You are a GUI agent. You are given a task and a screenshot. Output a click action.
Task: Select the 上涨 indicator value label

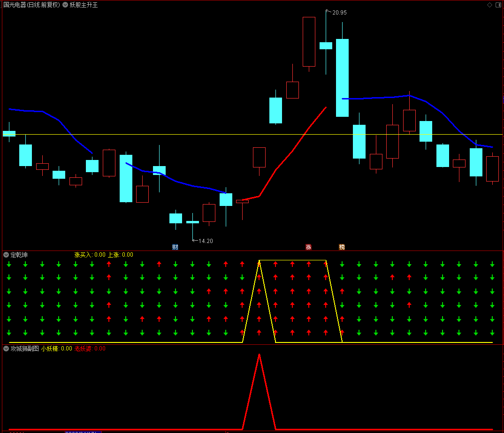click(120, 255)
